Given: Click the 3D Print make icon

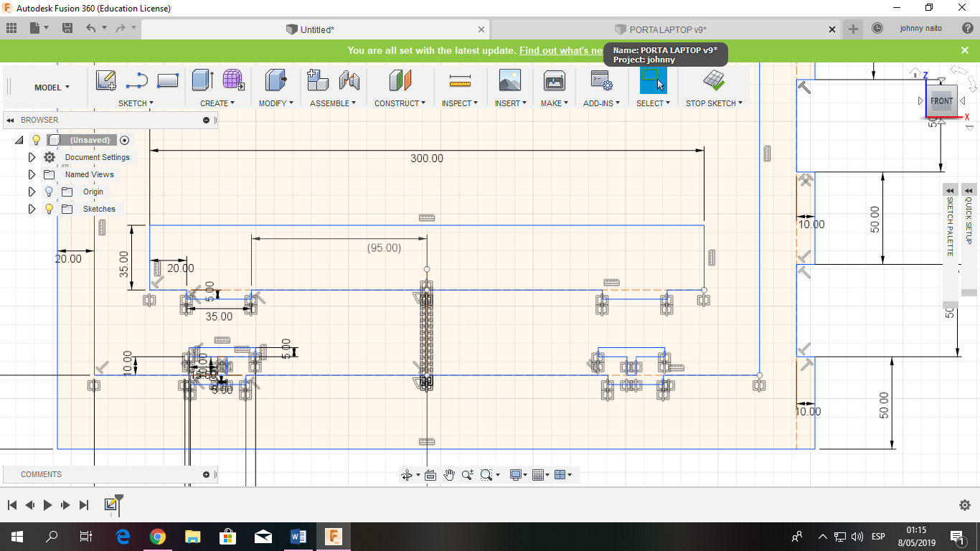Looking at the screenshot, I should [554, 80].
